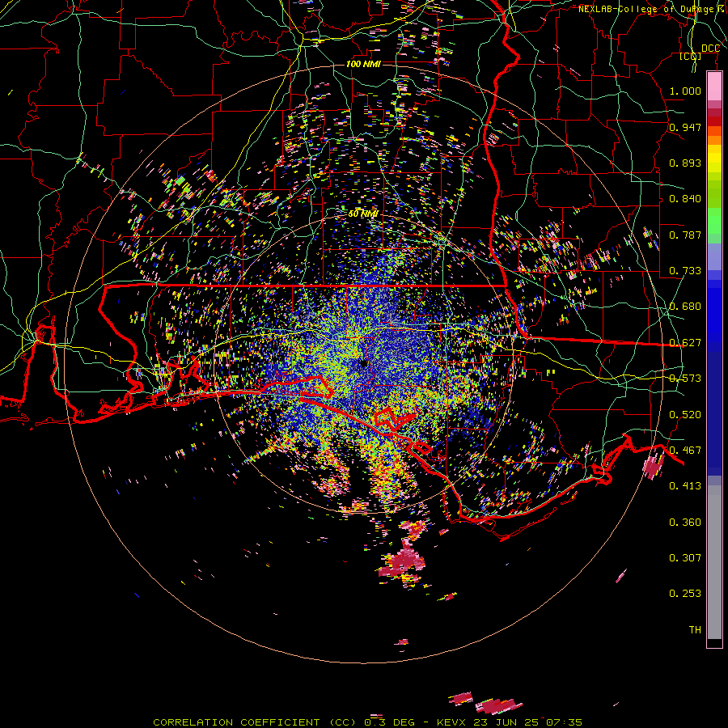Image resolution: width=728 pixels, height=728 pixels.
Task: Click the black radar site dot at the rings' center
Action: (x=363, y=363)
